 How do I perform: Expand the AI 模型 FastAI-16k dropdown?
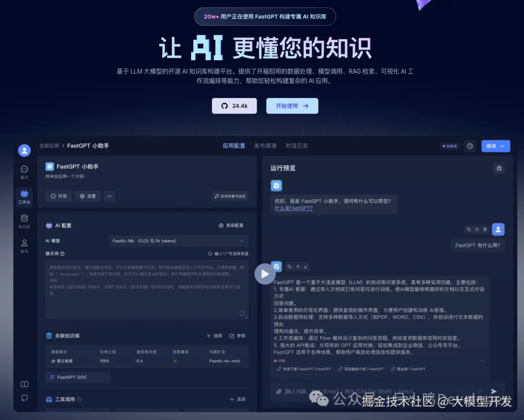point(178,241)
